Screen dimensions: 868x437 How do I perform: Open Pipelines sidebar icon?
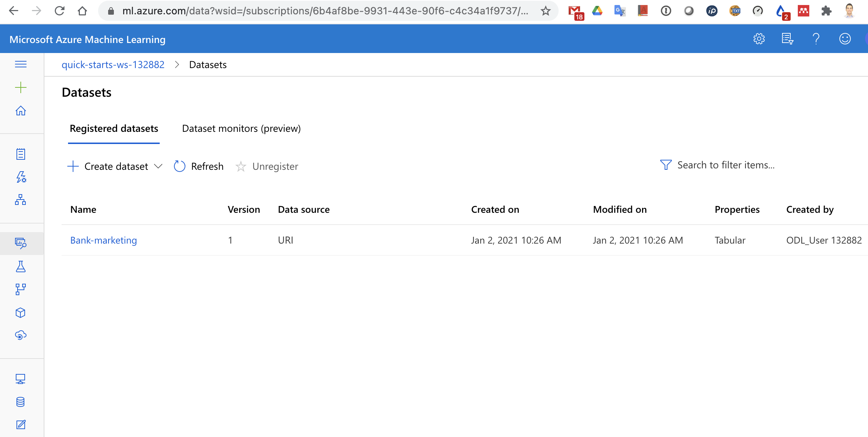(21, 289)
